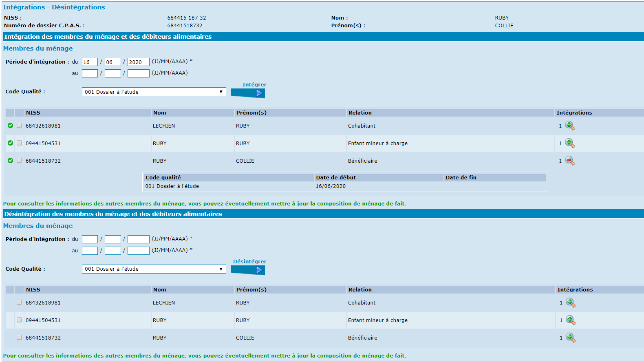Click integration start year field containing 2020
The height and width of the screenshot is (362, 644).
(138, 62)
